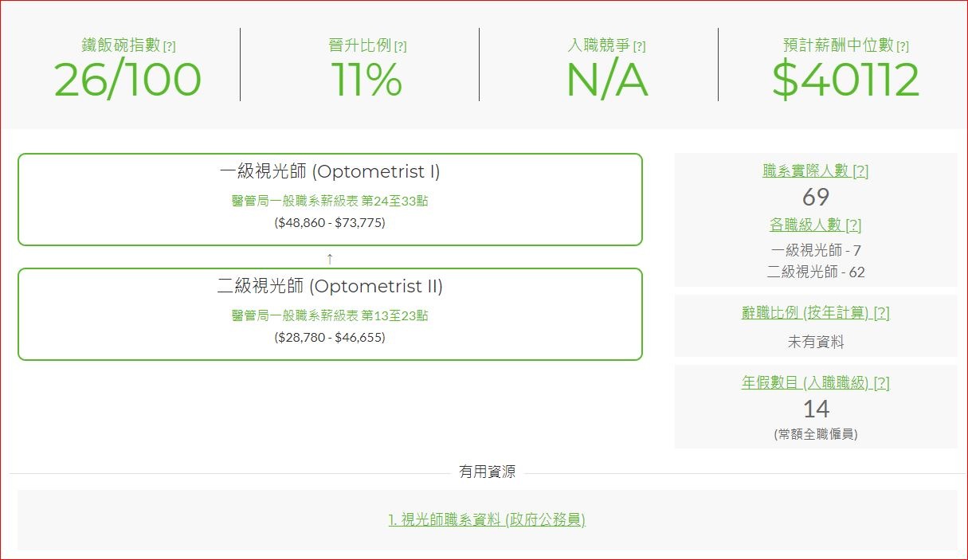Click the [?] icon beside 各職級人數
This screenshot has height=560, width=968.
(x=852, y=225)
